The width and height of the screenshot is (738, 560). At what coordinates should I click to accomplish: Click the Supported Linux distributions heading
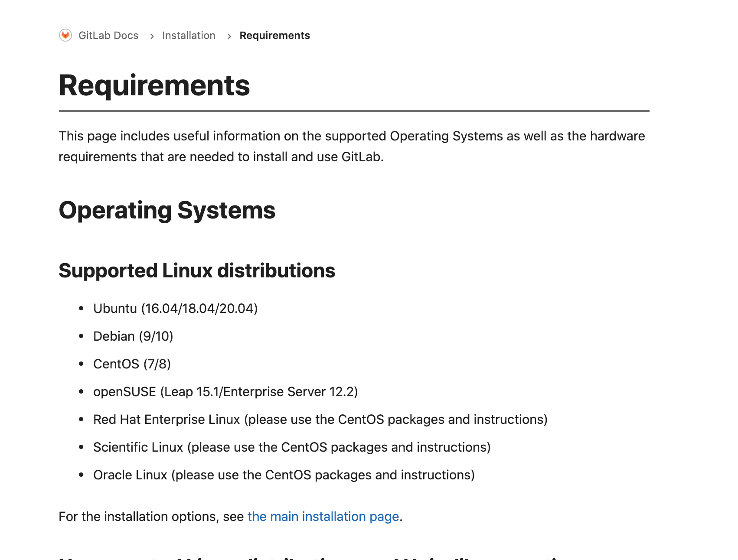(197, 271)
